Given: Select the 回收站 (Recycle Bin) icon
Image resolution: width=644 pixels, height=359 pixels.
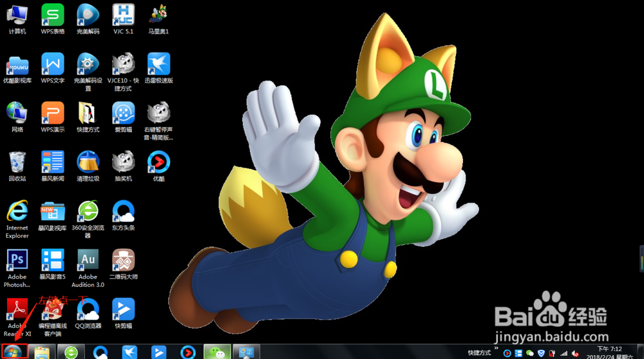Looking at the screenshot, I should [x=17, y=166].
